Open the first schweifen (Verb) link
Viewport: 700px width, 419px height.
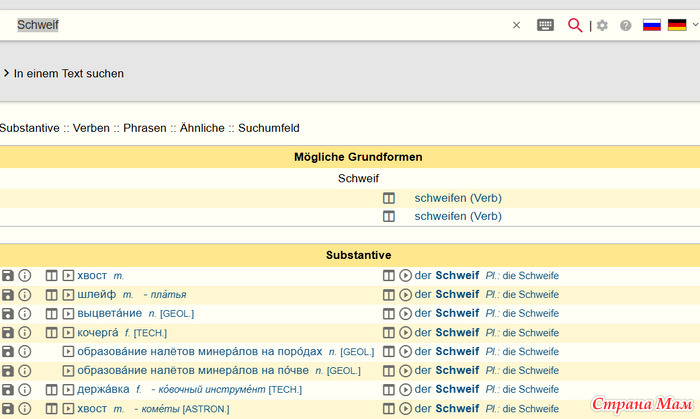[458, 198]
